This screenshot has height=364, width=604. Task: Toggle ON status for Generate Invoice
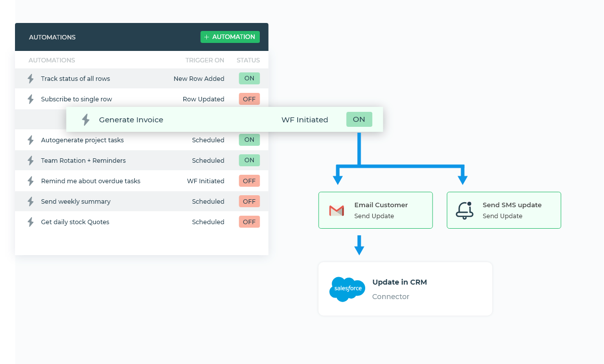(x=359, y=119)
